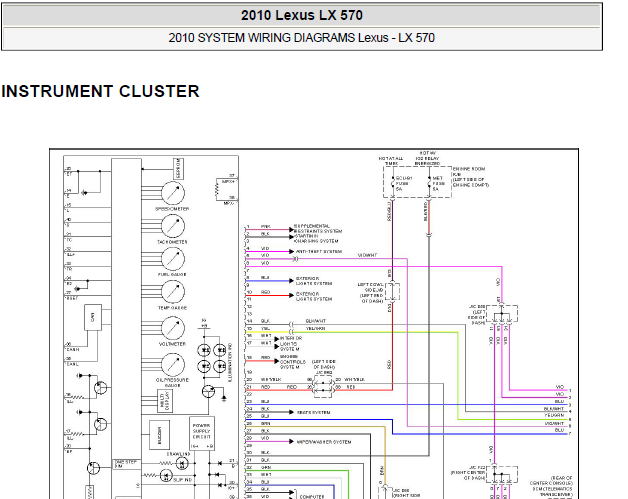Screen dimensions: 628x499
Task: Click EXTERIOR LIGHTS SYSTEM label on blue wire
Action: click(314, 281)
